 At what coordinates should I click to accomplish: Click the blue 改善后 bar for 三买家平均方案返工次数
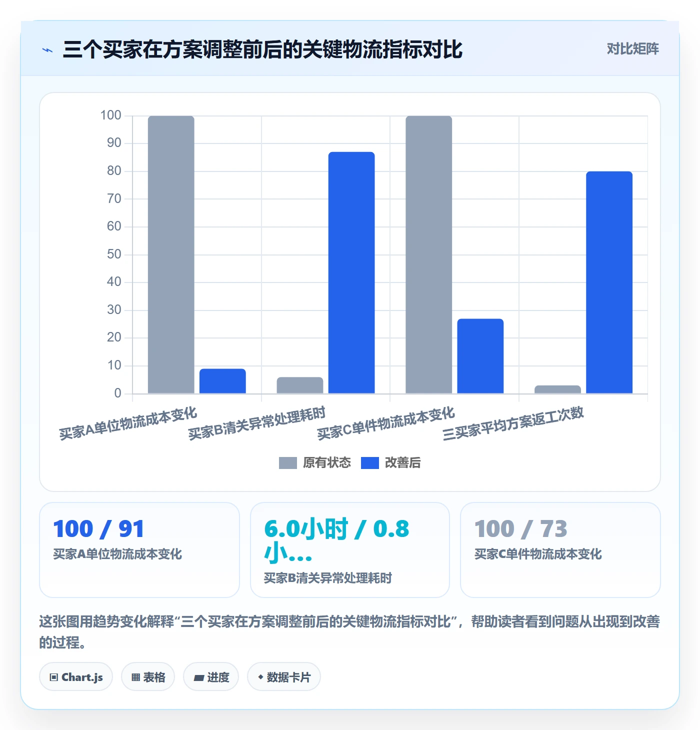pos(609,282)
